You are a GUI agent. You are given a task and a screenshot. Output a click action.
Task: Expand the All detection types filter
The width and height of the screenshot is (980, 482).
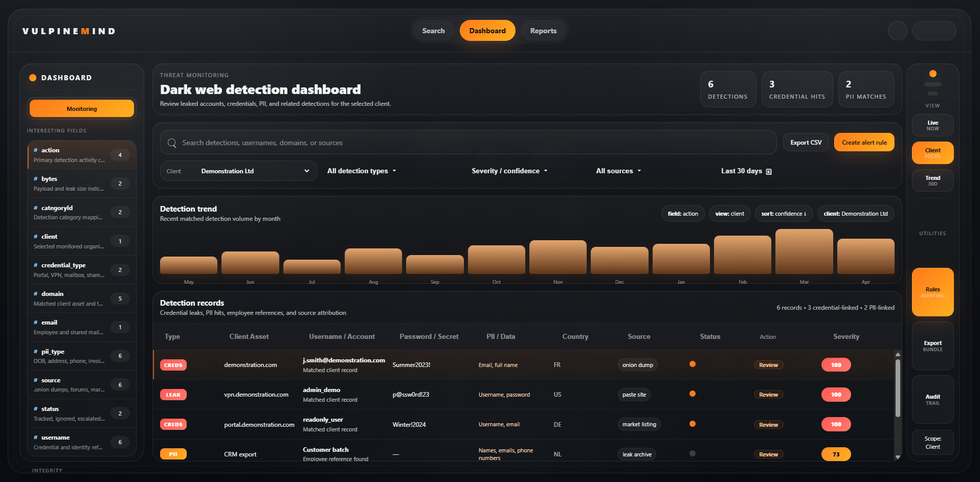point(361,171)
